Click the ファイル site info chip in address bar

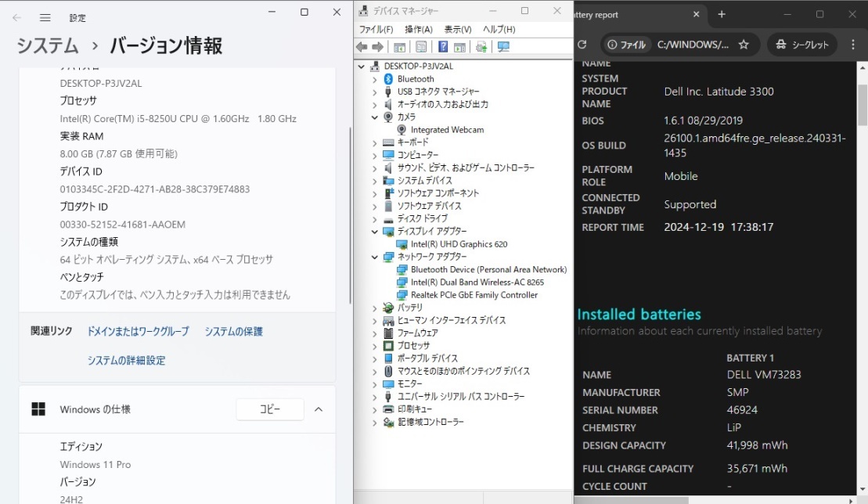pos(626,45)
